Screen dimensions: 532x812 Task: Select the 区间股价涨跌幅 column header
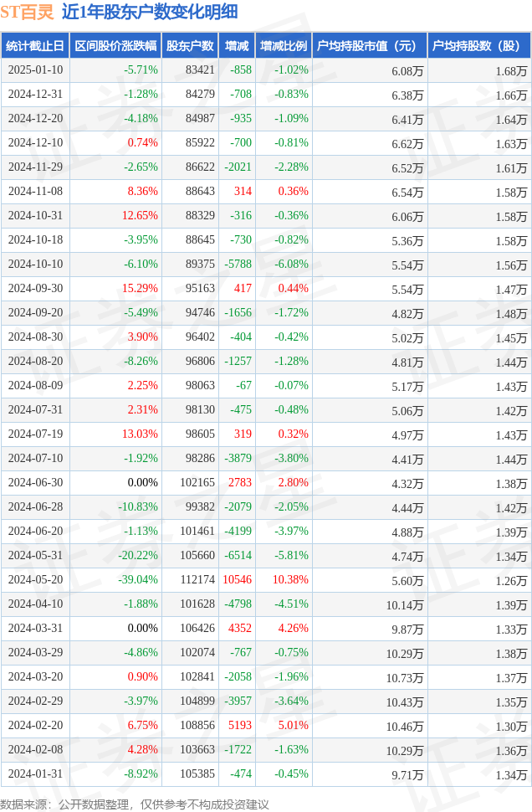tap(115, 46)
